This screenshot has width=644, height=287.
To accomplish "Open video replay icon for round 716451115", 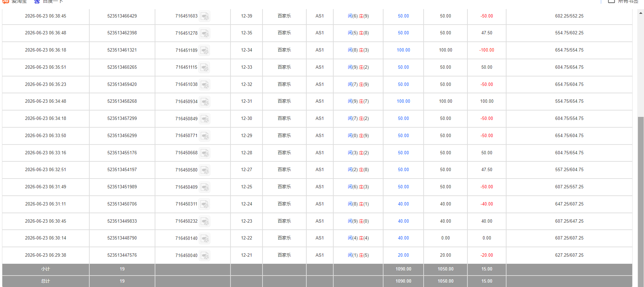I will [x=205, y=67].
